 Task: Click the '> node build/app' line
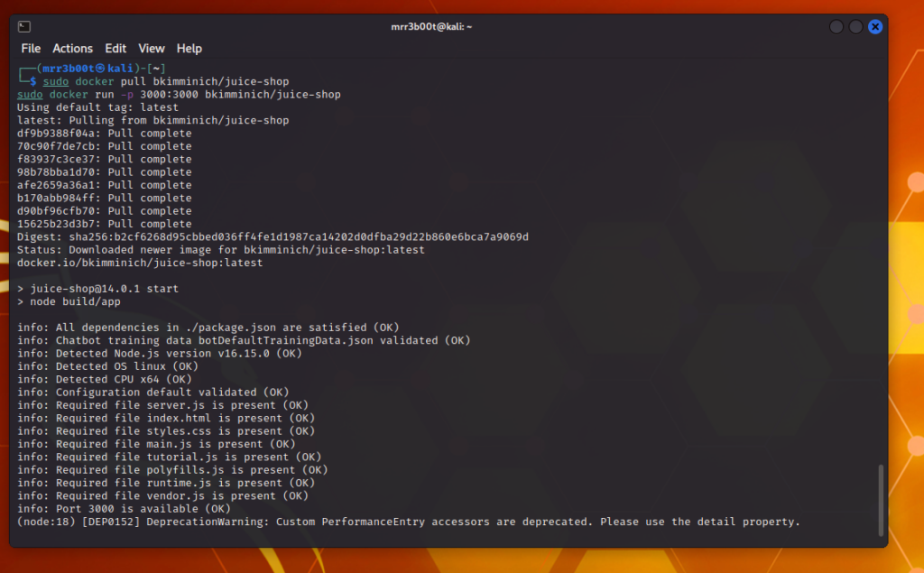click(x=69, y=301)
